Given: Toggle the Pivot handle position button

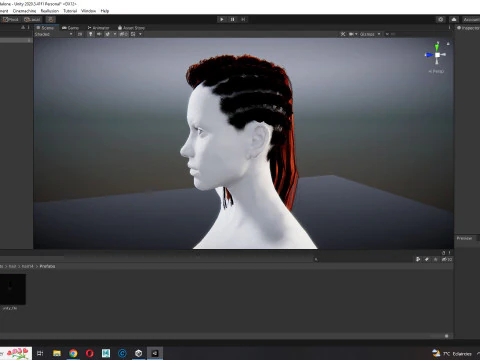Looking at the screenshot, I should point(10,19).
